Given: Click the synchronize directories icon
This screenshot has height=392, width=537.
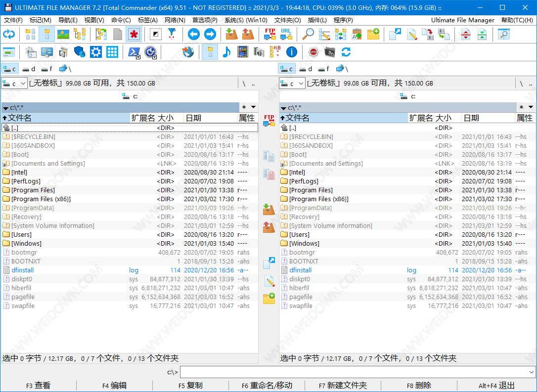Looking at the screenshot, I should (x=341, y=34).
